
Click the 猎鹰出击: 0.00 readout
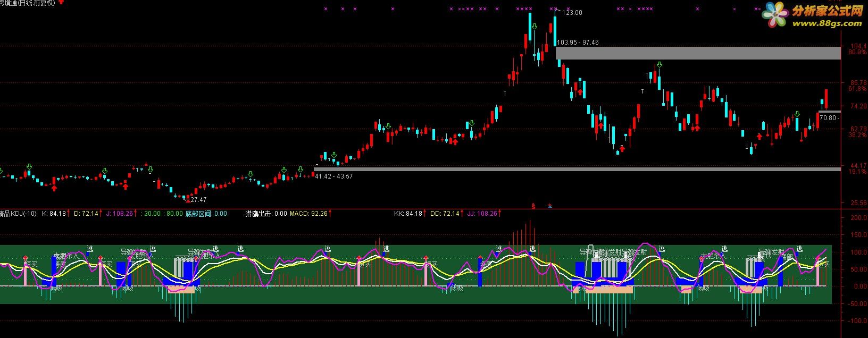click(x=266, y=214)
